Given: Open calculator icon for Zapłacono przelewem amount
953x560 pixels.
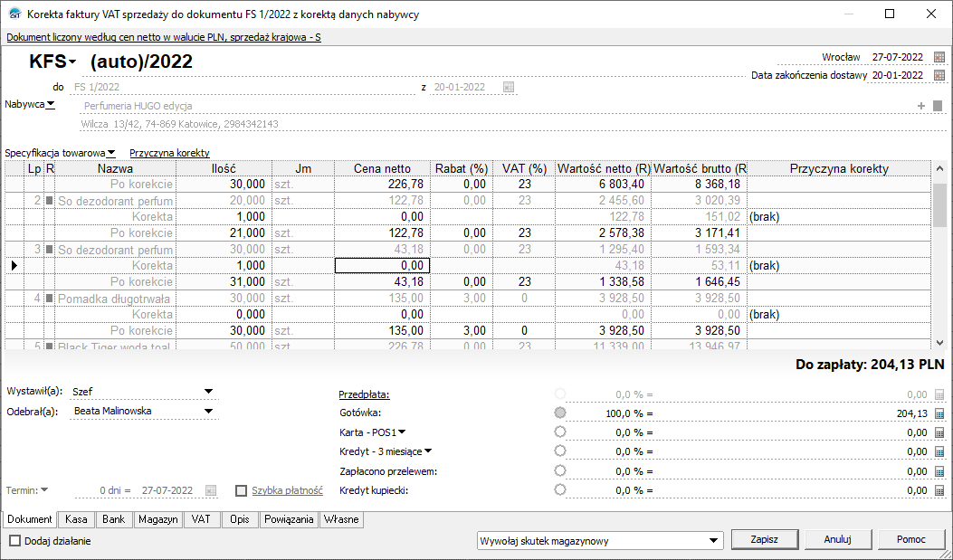Looking at the screenshot, I should 939,471.
